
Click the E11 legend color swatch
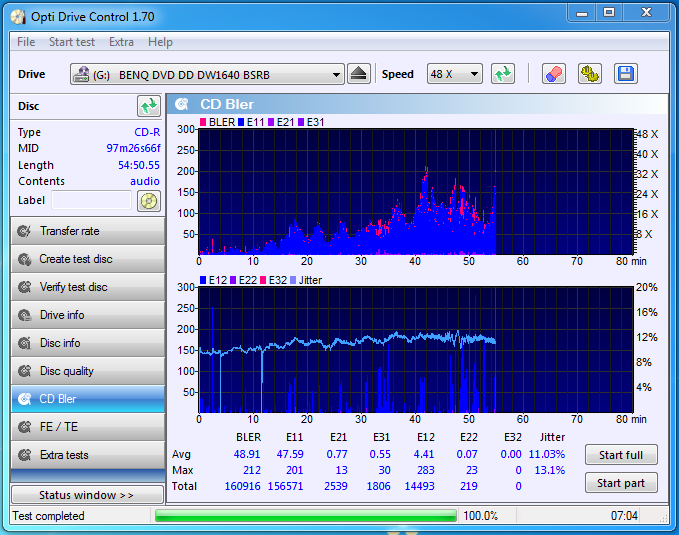tap(241, 122)
